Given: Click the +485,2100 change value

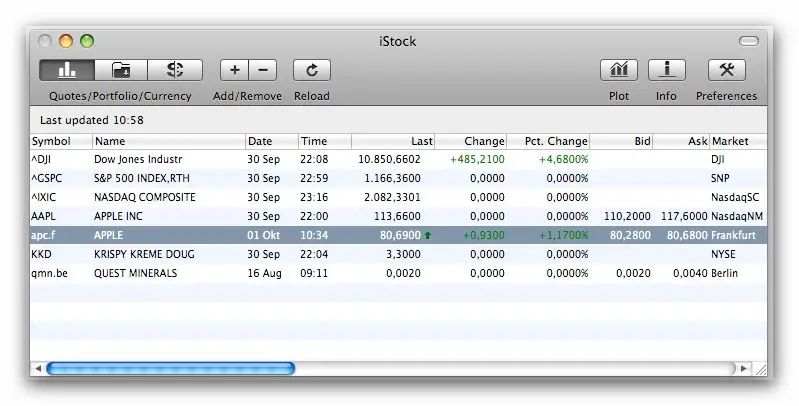Looking at the screenshot, I should click(477, 159).
